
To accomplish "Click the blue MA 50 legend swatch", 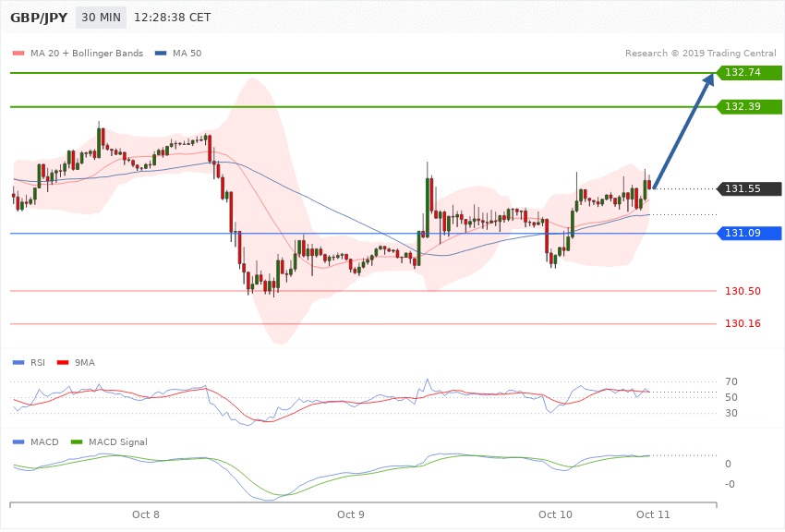I will tap(162, 53).
